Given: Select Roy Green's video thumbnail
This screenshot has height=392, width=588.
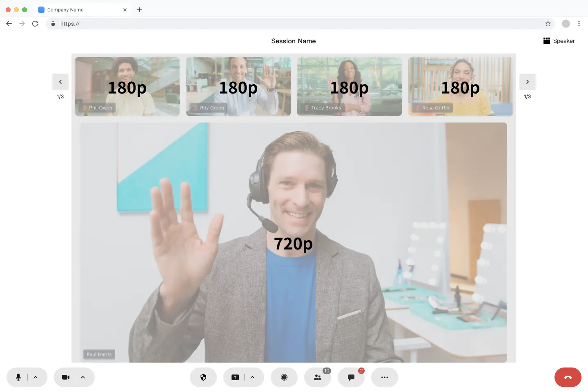Looking at the screenshot, I should (x=238, y=87).
